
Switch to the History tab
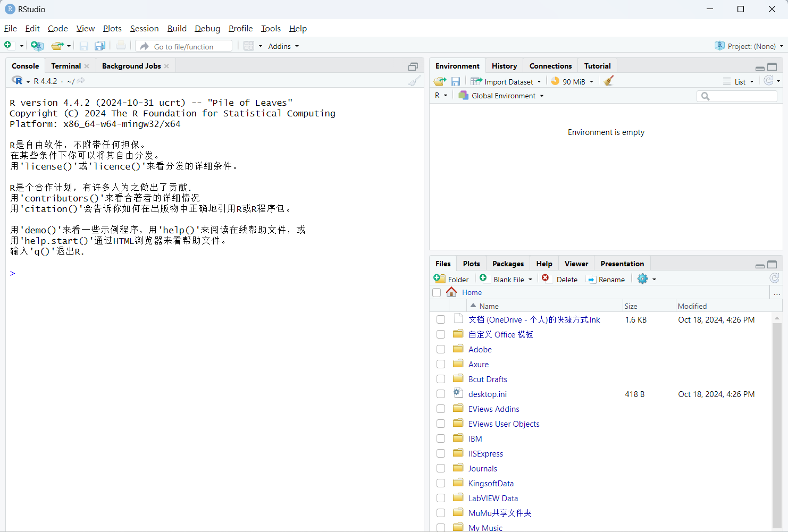coord(504,66)
